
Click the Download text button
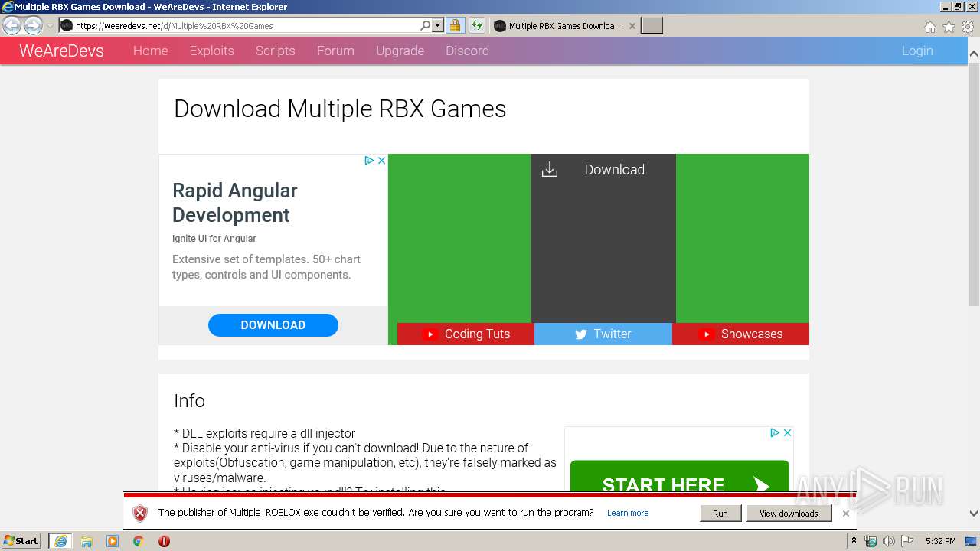(x=614, y=170)
